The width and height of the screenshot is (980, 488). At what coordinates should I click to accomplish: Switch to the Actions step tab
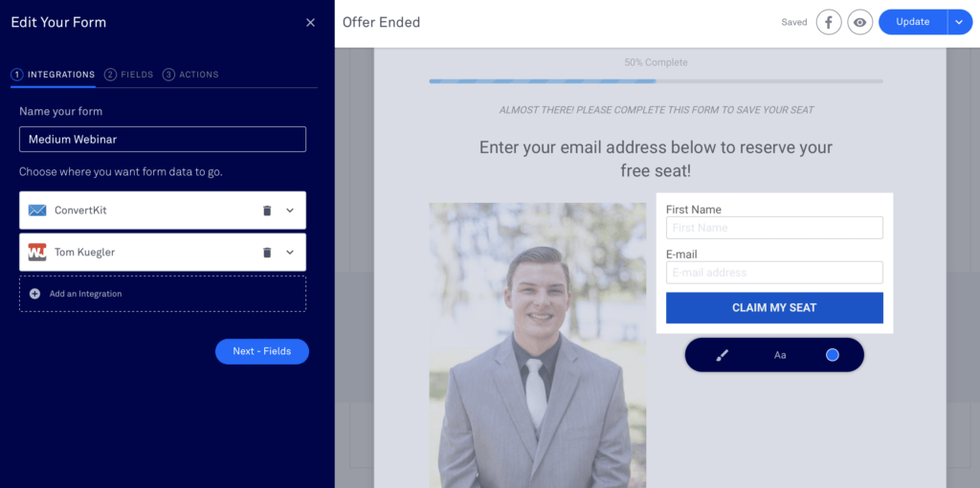tap(190, 75)
